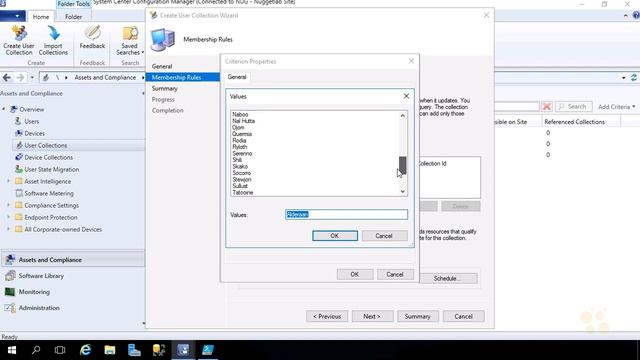Click the Search button in main window
Viewport: 640px width, 360px height.
click(573, 107)
